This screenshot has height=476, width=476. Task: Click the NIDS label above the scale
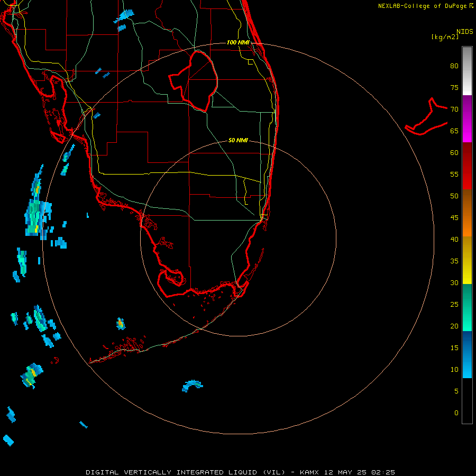(464, 32)
